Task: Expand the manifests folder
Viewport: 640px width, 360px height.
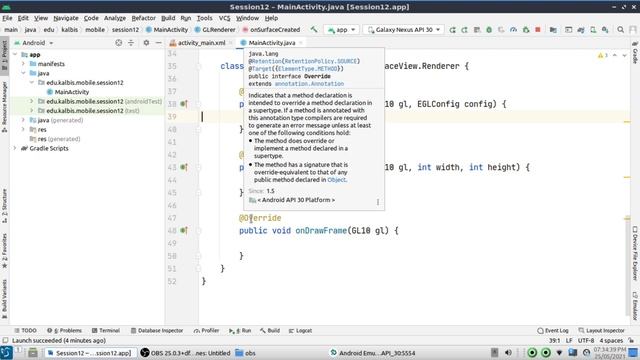Action: point(24,64)
